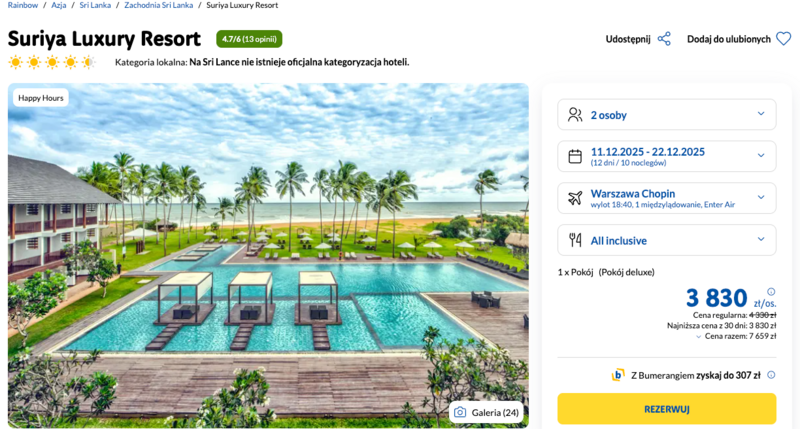This screenshot has height=429, width=800.
Task: Click the heart favorites icon
Action: click(x=784, y=39)
